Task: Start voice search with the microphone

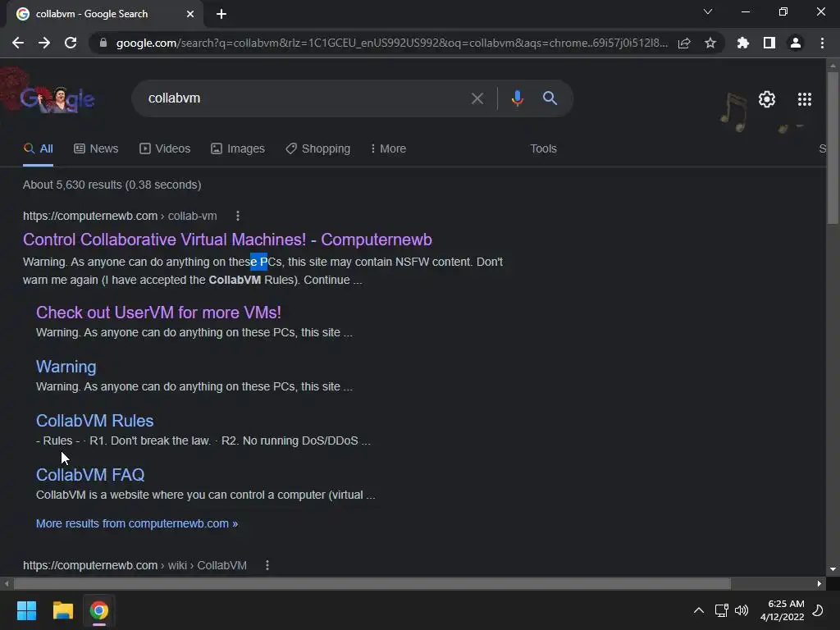Action: coord(517,98)
